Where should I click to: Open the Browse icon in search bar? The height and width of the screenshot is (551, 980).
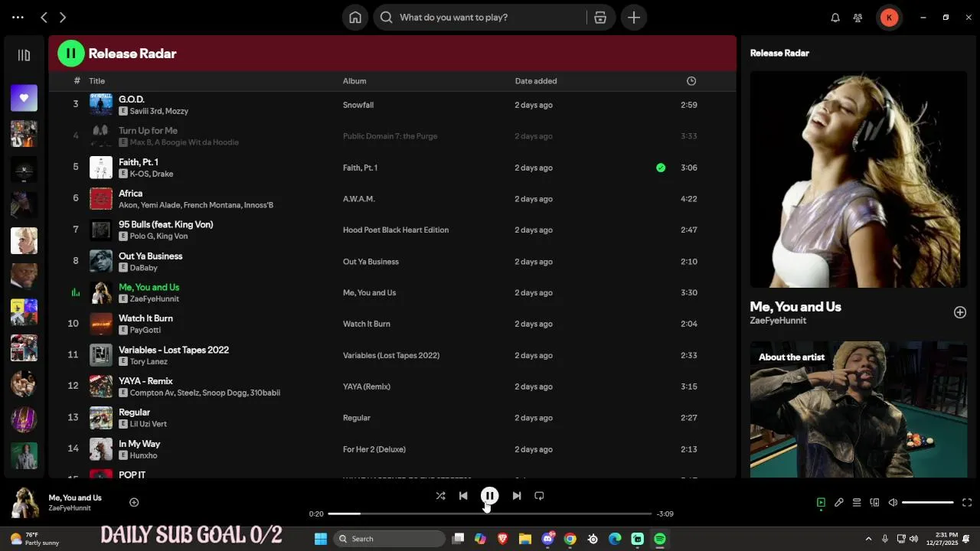[600, 18]
